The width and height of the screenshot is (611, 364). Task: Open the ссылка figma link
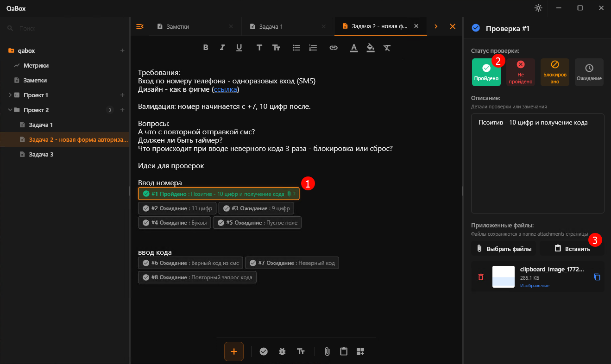226,89
